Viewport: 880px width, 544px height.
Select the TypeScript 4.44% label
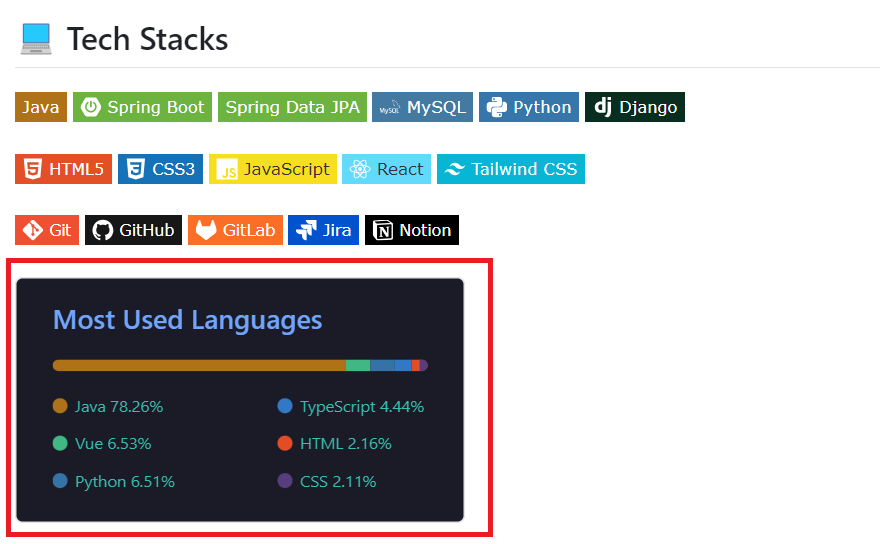pyautogui.click(x=362, y=406)
